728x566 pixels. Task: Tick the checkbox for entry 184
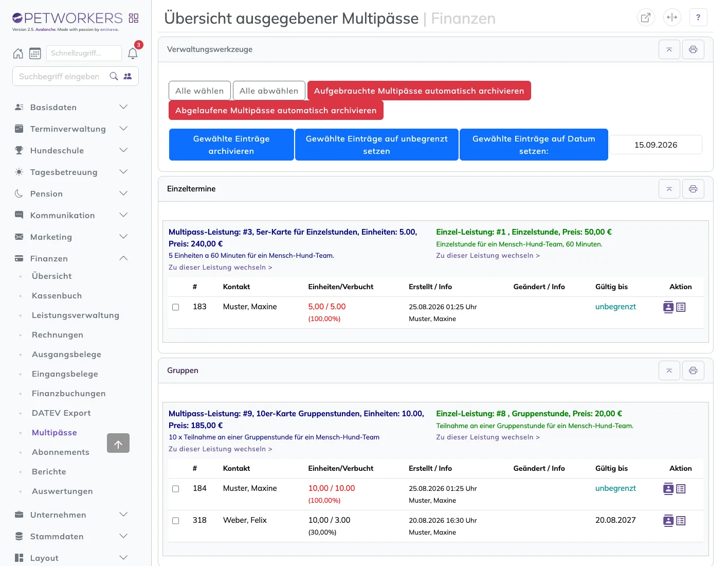pyautogui.click(x=175, y=489)
